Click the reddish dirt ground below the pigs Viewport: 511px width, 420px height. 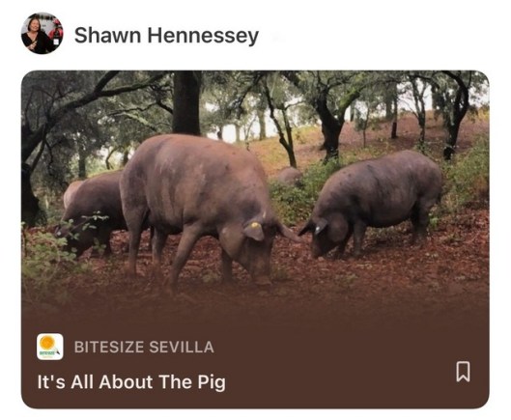point(261,299)
